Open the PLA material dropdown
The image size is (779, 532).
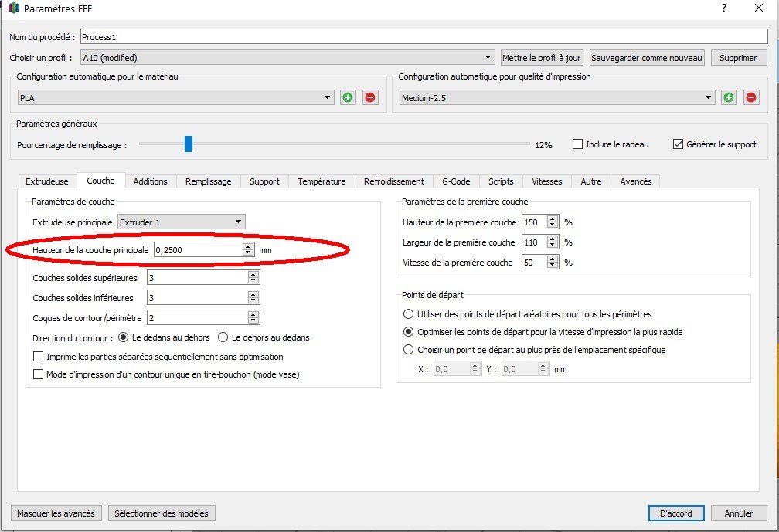click(328, 98)
